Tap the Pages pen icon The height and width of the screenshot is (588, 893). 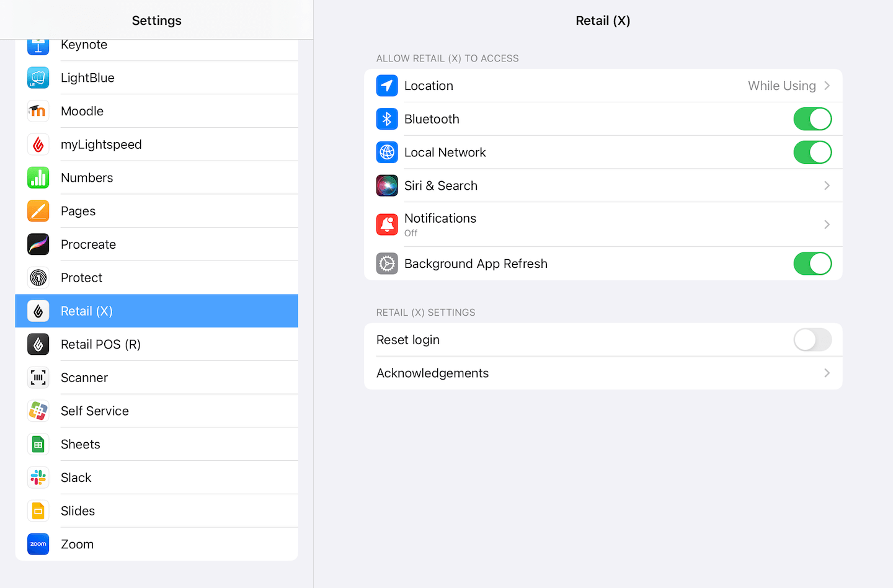pos(38,211)
